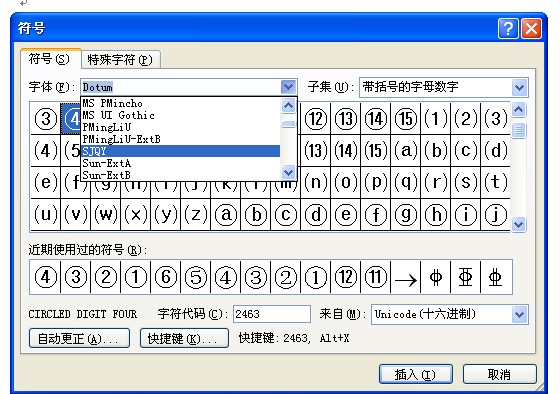
Task: Choose MS UI Gothic from the font list
Action: pos(180,115)
